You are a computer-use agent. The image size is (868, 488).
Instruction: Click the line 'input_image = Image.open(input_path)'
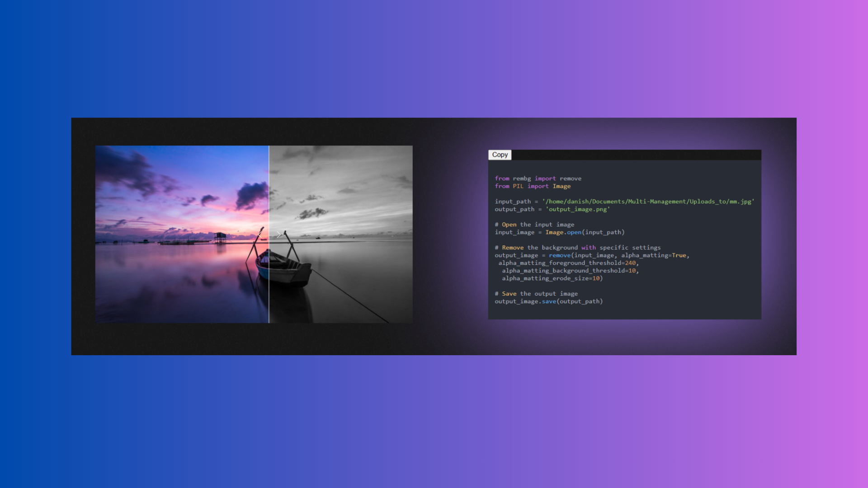click(559, 232)
